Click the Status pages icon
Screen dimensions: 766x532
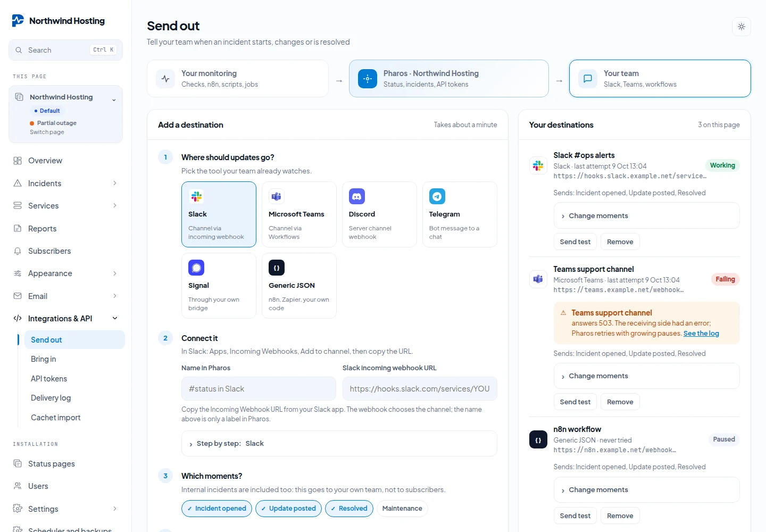coord(18,463)
